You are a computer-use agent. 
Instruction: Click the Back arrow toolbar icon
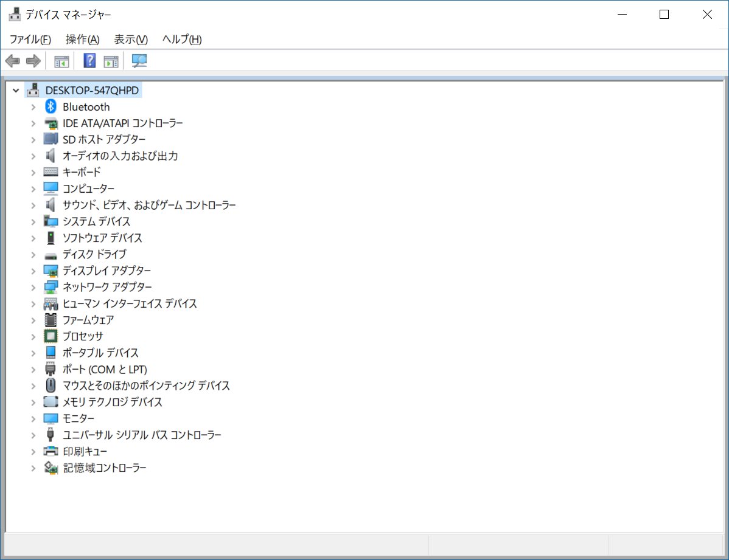click(x=13, y=61)
